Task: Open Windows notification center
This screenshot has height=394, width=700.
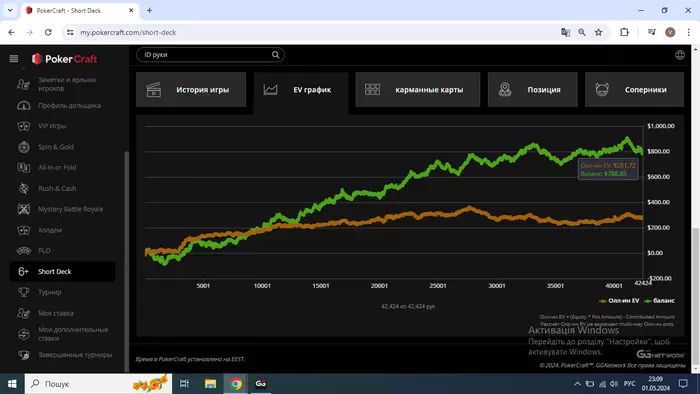Action: 683,384
